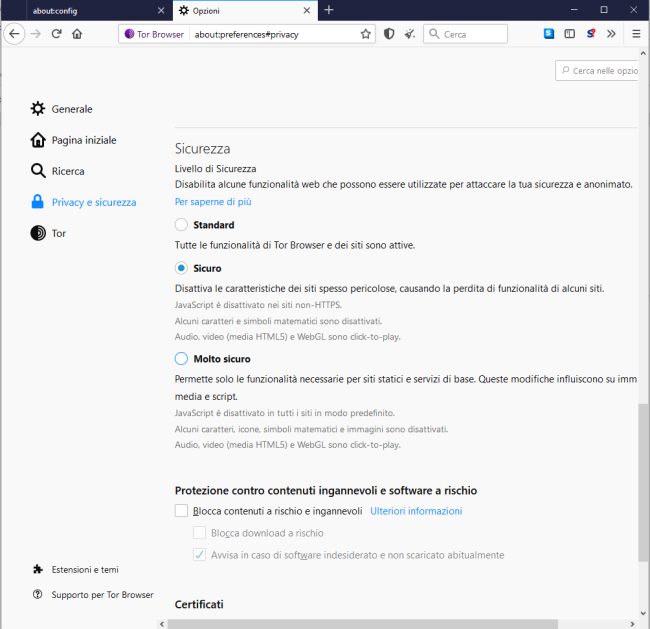This screenshot has height=629, width=650.
Task: Select the Standard security level radio
Action: (181, 225)
